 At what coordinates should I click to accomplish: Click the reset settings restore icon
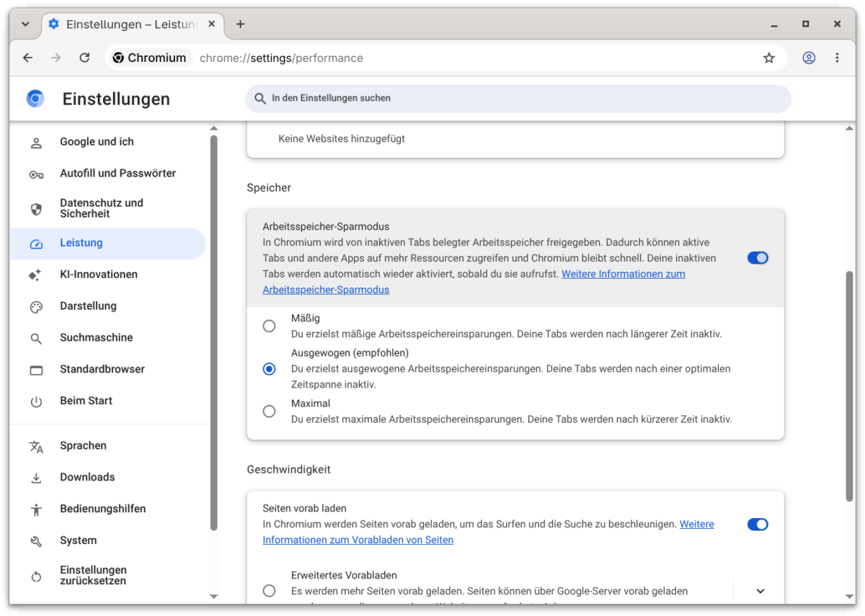pos(36,576)
